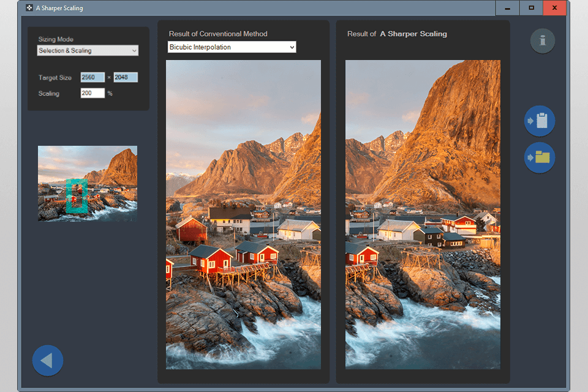The width and height of the screenshot is (588, 392).
Task: Click the target height field 2048
Action: point(126,77)
